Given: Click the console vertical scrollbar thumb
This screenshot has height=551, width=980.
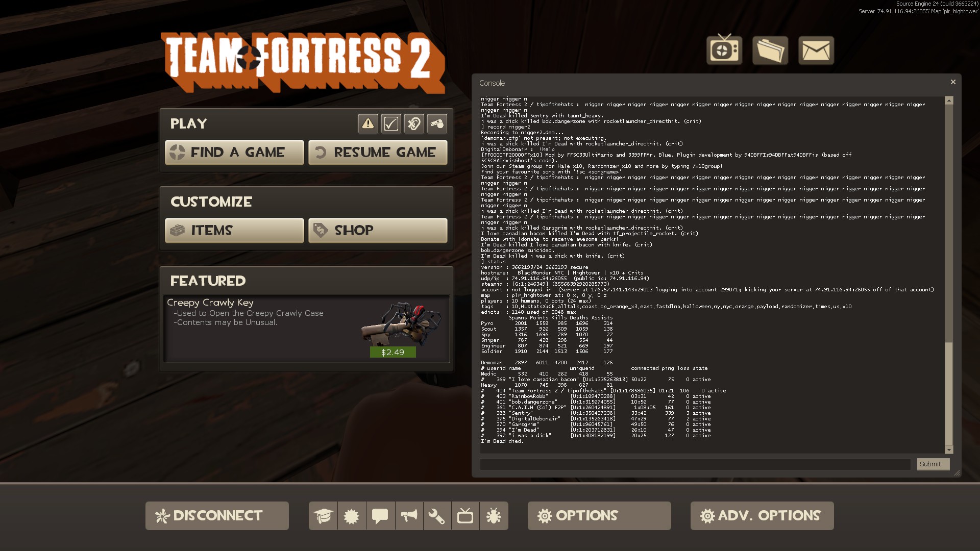Looking at the screenshot, I should [949, 393].
